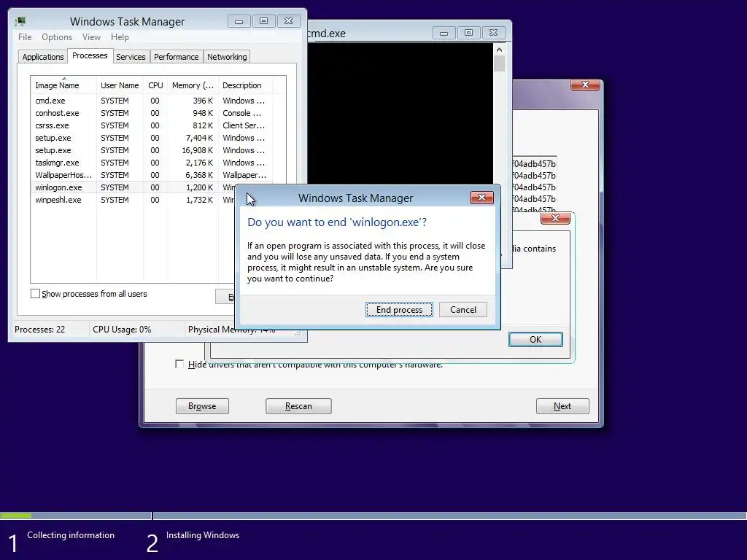Click the setup progress bar at the bottom
This screenshot has width=747, height=560.
(373, 516)
